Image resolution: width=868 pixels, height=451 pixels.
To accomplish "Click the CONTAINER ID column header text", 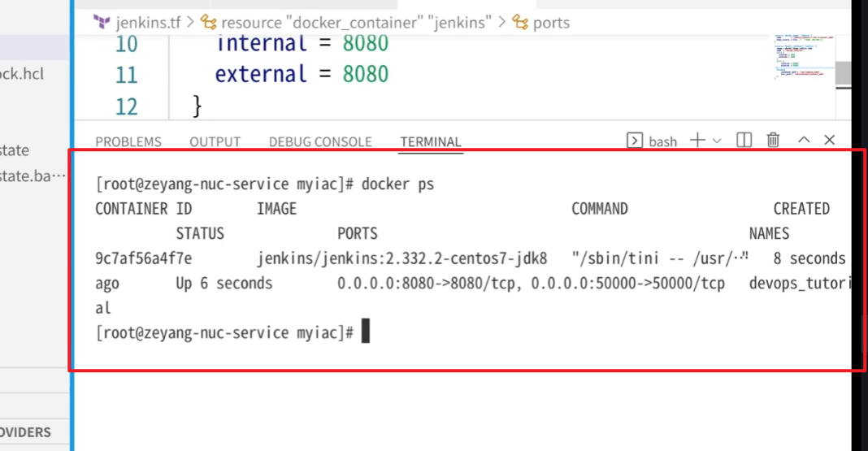I will pyautogui.click(x=143, y=209).
